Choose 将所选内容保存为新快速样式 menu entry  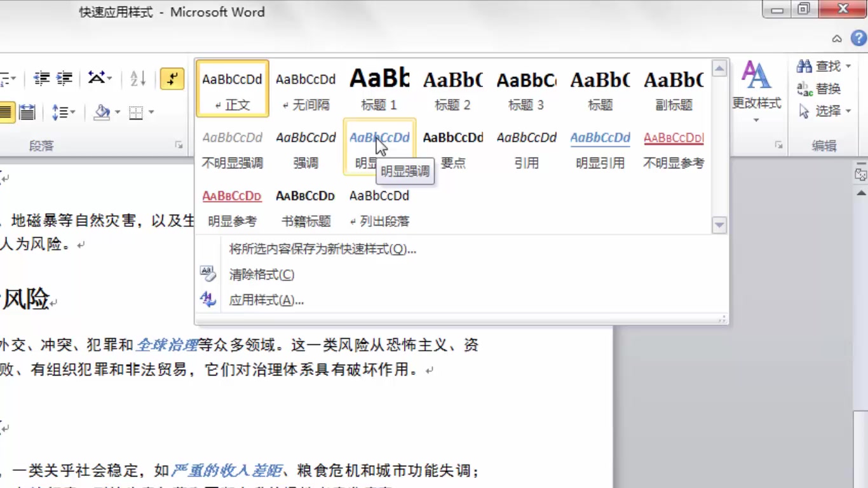coord(462,249)
